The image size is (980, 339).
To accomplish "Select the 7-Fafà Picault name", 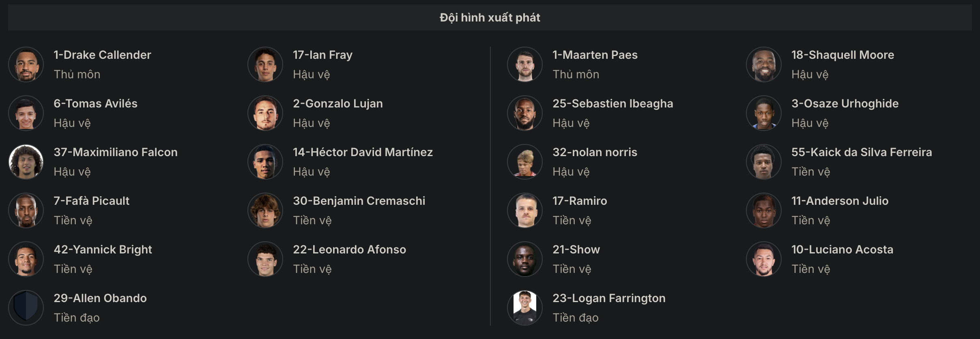I will pos(91,201).
